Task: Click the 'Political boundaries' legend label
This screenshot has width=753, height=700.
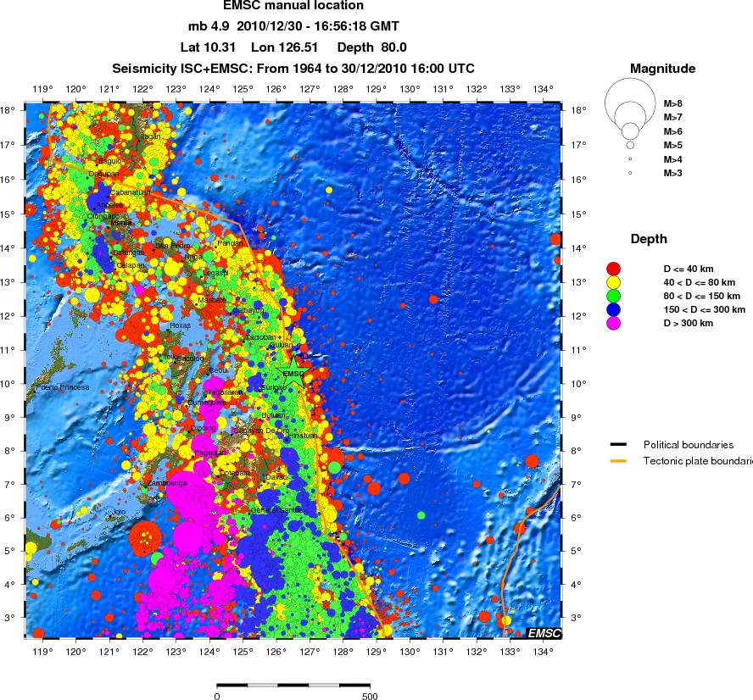Action: pyautogui.click(x=689, y=445)
